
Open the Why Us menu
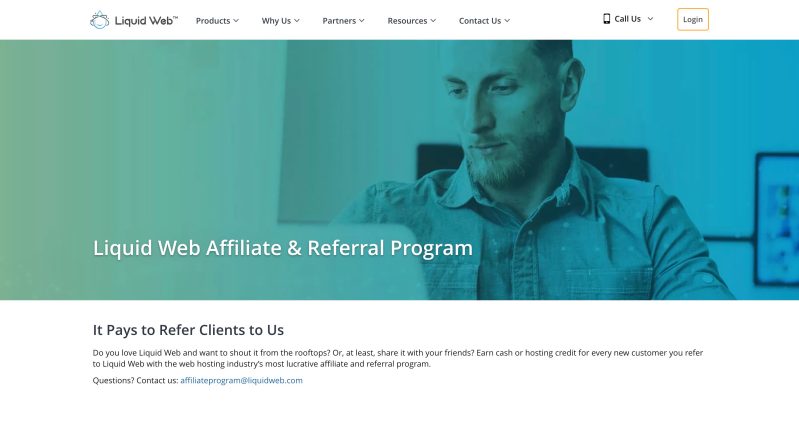pyautogui.click(x=276, y=21)
